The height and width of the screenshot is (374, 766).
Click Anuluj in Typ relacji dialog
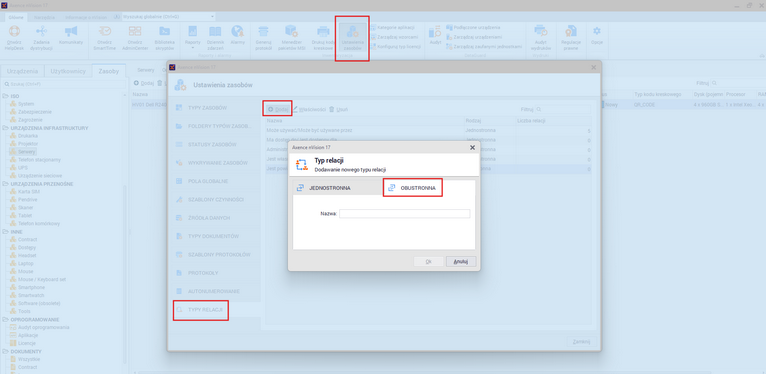(461, 261)
